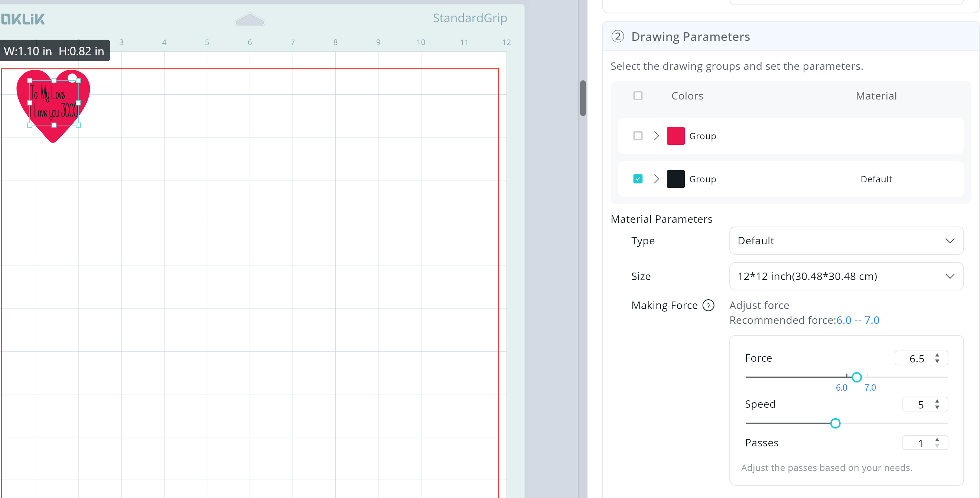Screen dimensions: 980x498
Task: Click the pink group color swatch
Action: click(x=675, y=136)
